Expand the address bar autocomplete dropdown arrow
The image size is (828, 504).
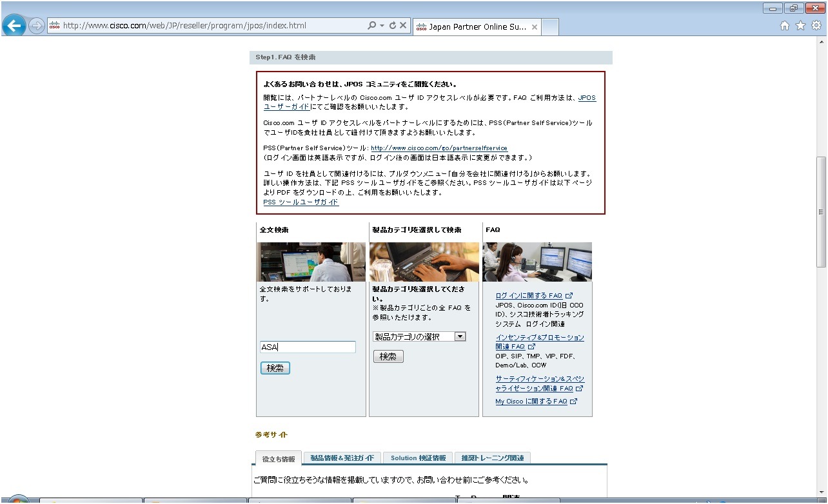point(382,26)
